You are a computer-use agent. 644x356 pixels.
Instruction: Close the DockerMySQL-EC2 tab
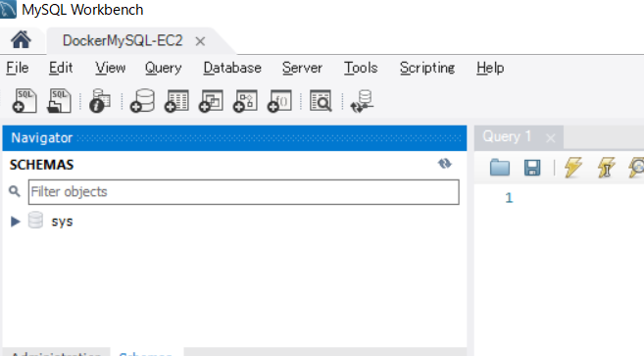coord(200,41)
